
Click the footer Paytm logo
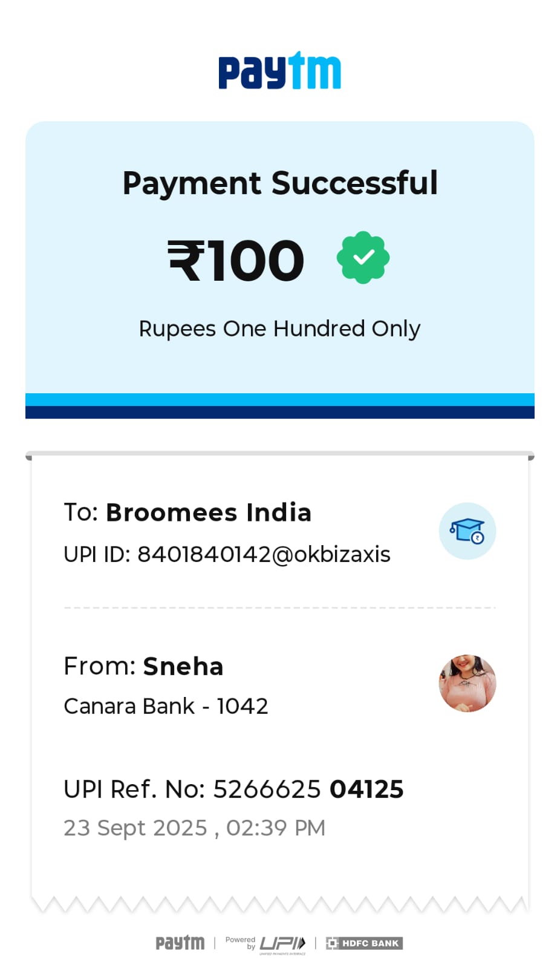(180, 943)
